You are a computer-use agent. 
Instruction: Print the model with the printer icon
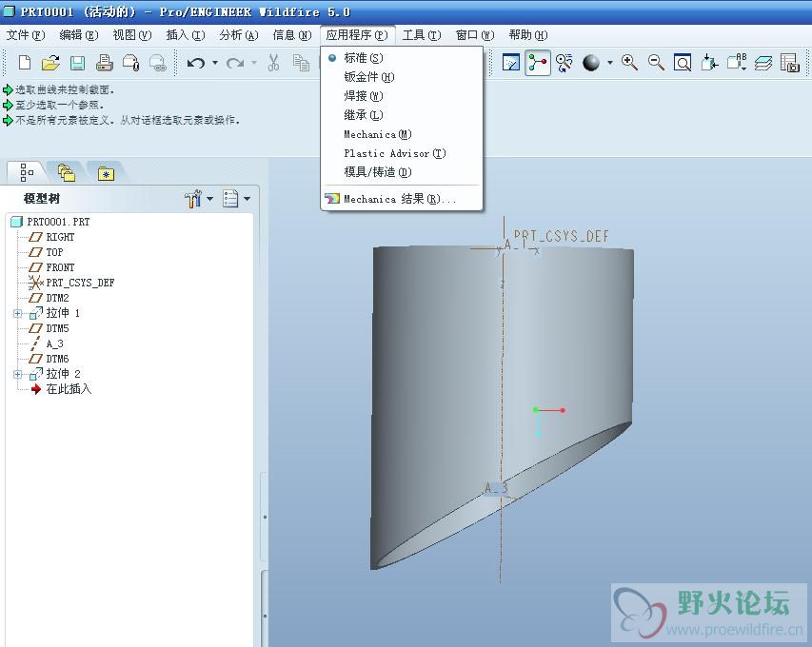point(104,63)
